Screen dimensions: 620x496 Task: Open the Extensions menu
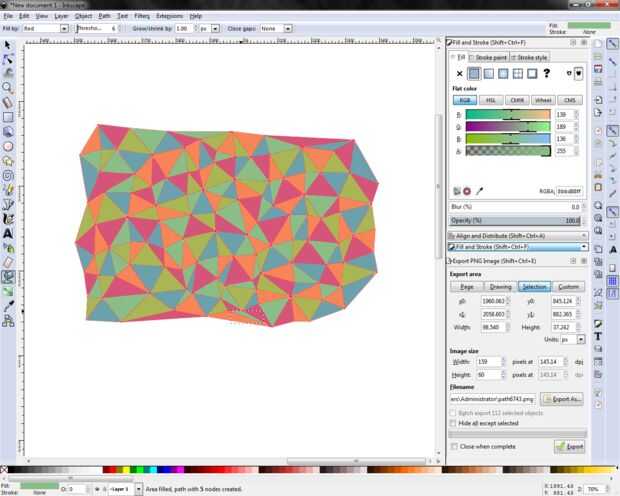pyautogui.click(x=169, y=16)
